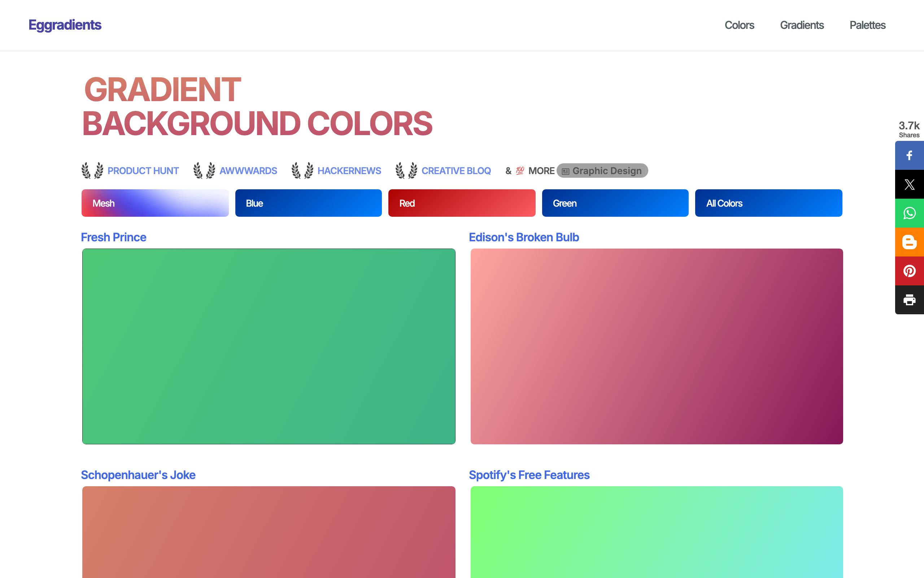This screenshot has width=924, height=578.
Task: Pick Edison's Broken Bulb pink gradient swatch
Action: click(x=657, y=346)
